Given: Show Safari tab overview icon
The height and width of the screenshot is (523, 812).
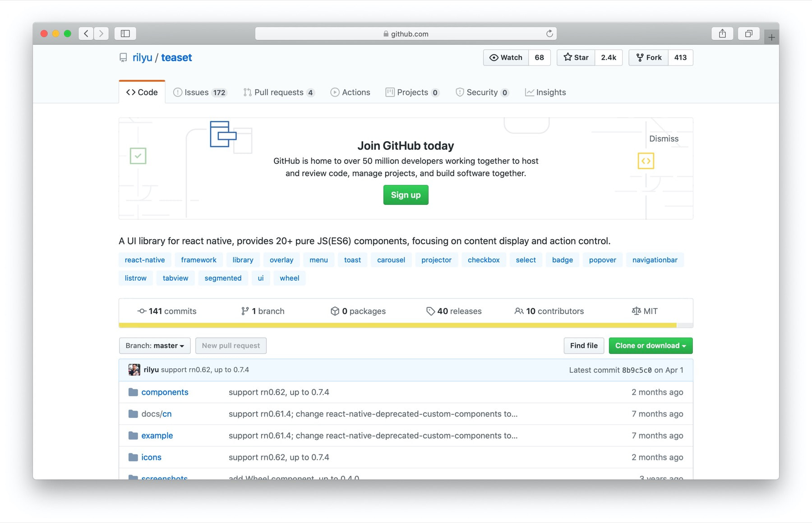Looking at the screenshot, I should click(748, 33).
